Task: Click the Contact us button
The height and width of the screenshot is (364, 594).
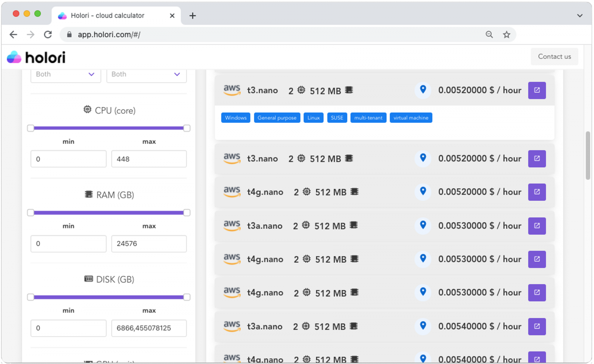Action: [x=554, y=56]
